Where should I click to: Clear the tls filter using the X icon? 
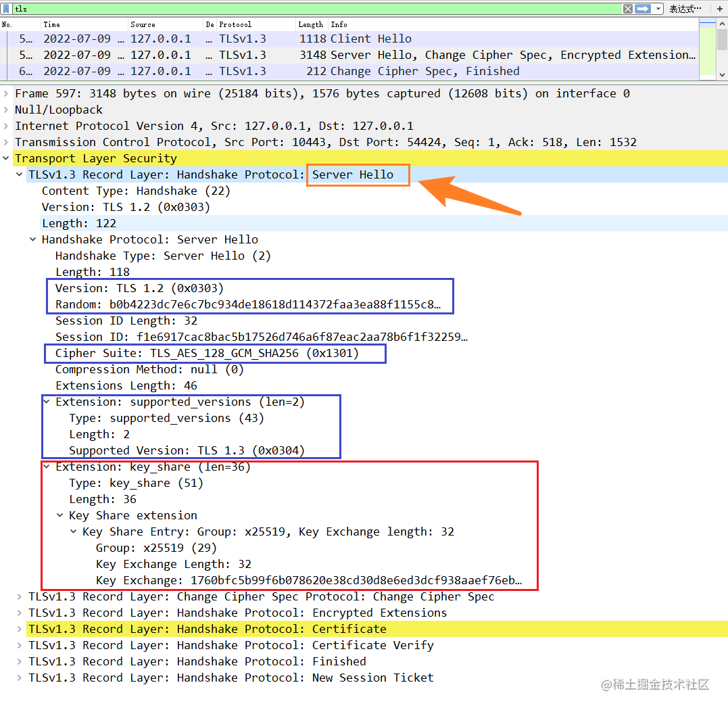click(629, 9)
